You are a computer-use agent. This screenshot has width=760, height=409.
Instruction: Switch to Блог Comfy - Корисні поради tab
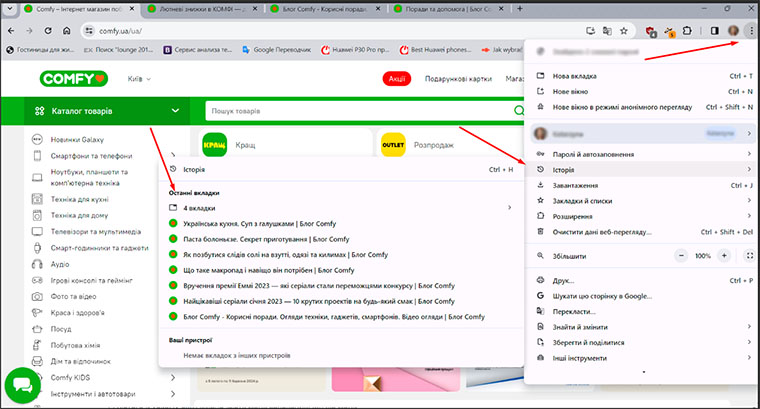[326, 9]
